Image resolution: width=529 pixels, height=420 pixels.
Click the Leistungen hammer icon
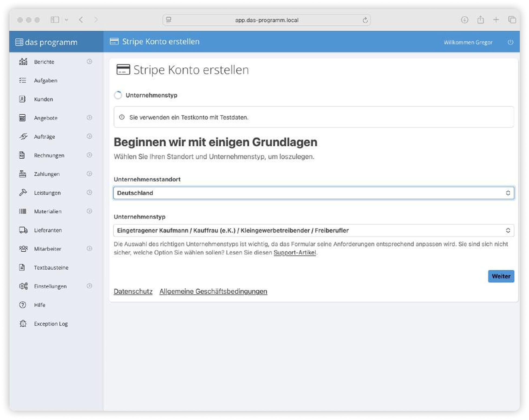point(23,192)
